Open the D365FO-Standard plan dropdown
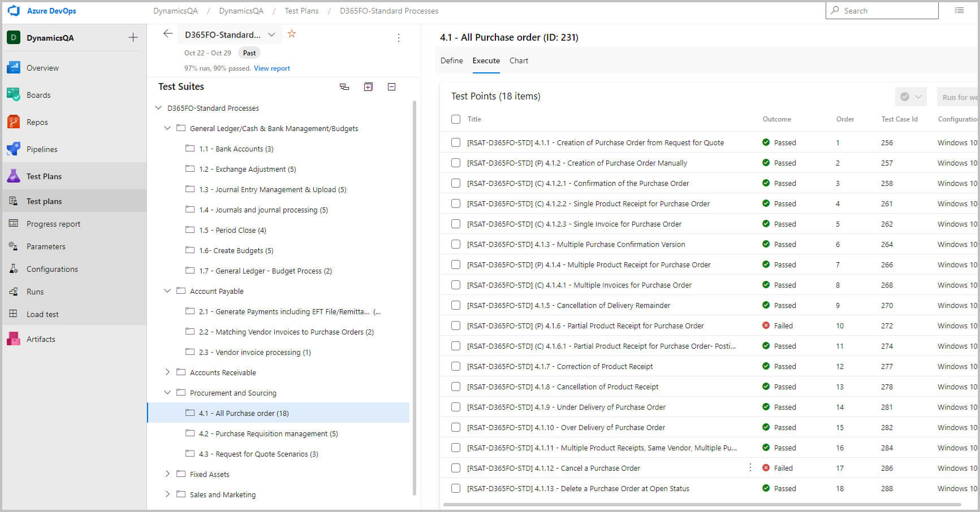This screenshot has height=512, width=980. (271, 34)
